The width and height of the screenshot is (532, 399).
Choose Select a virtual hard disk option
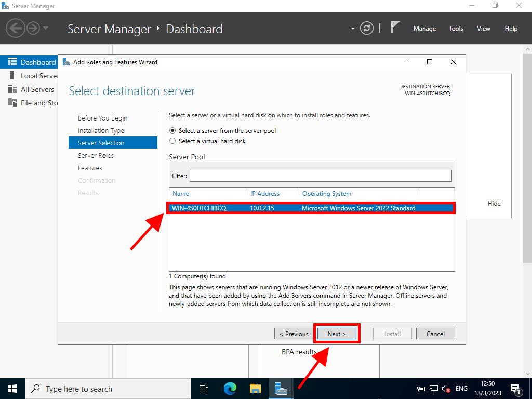click(173, 141)
